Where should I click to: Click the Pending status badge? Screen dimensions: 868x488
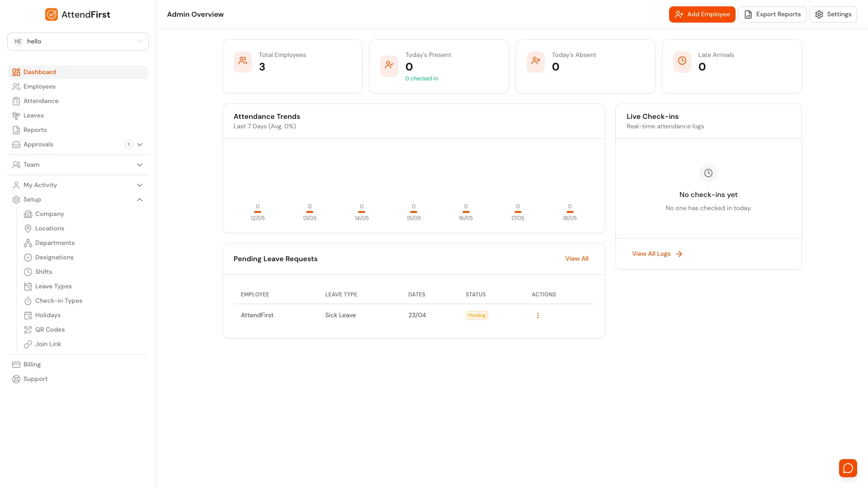pos(477,315)
